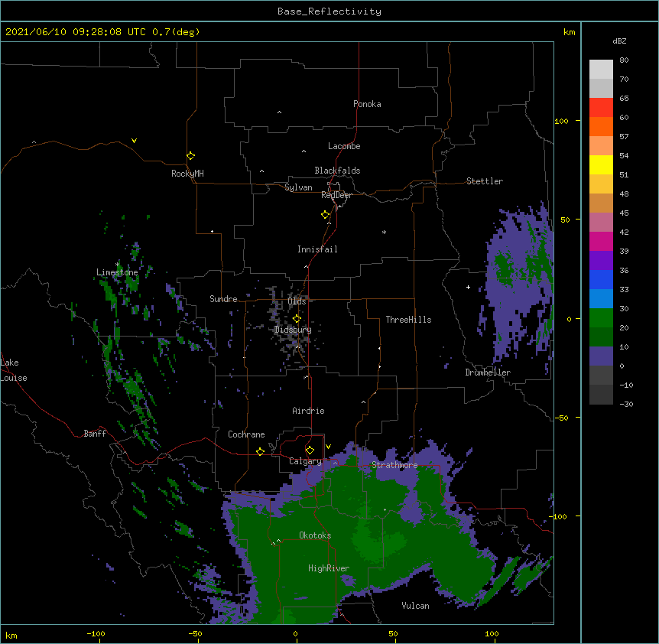
Task: Select the white plus marker northwest of Drumheller
Action: click(x=468, y=287)
